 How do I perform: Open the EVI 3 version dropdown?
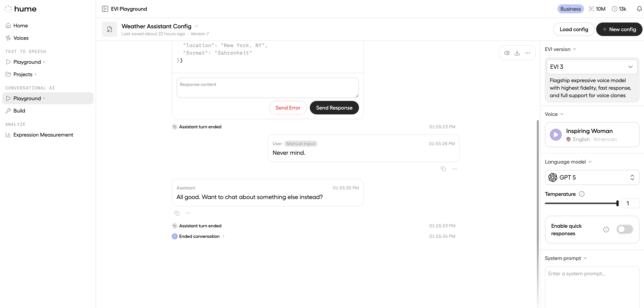592,67
